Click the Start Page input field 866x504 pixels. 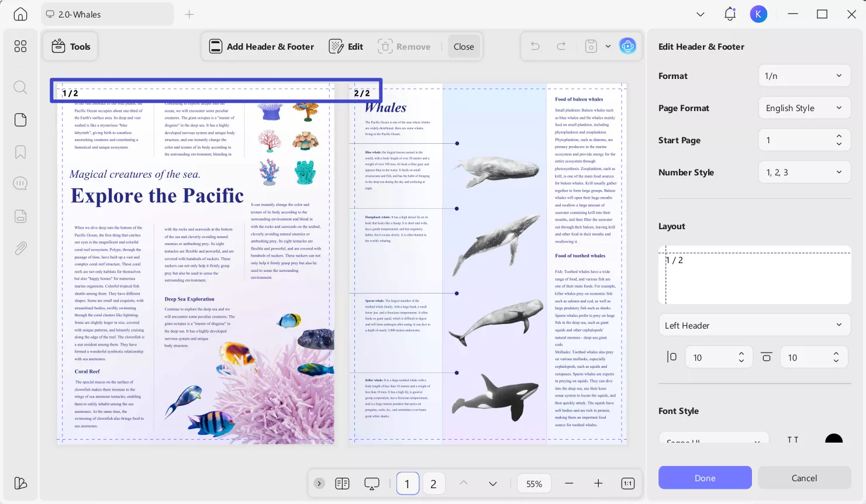coord(805,140)
